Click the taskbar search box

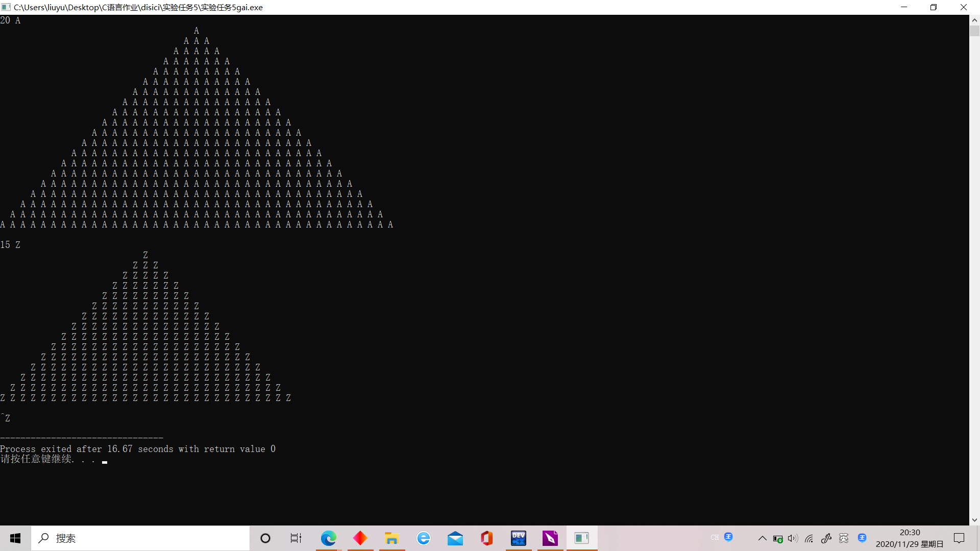[140, 538]
